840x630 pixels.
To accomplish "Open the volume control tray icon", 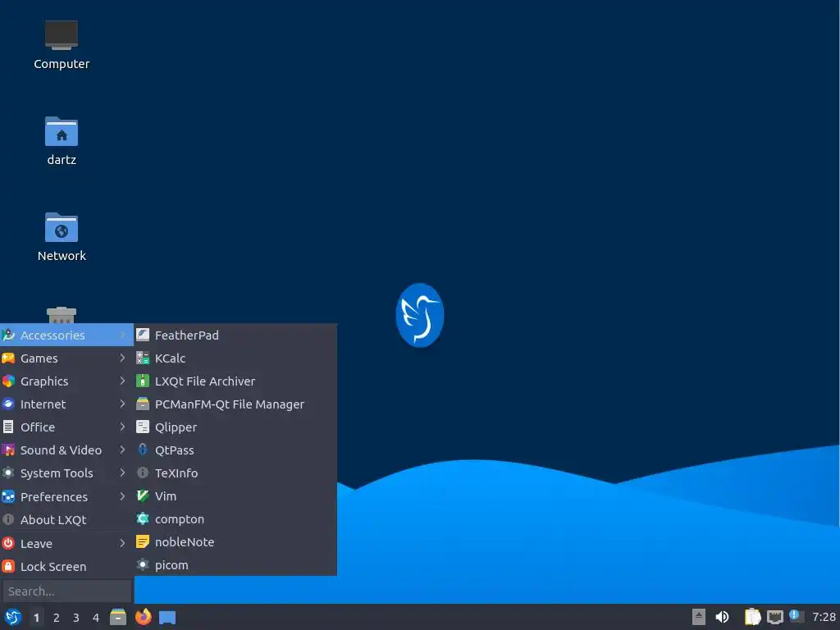I will click(722, 617).
